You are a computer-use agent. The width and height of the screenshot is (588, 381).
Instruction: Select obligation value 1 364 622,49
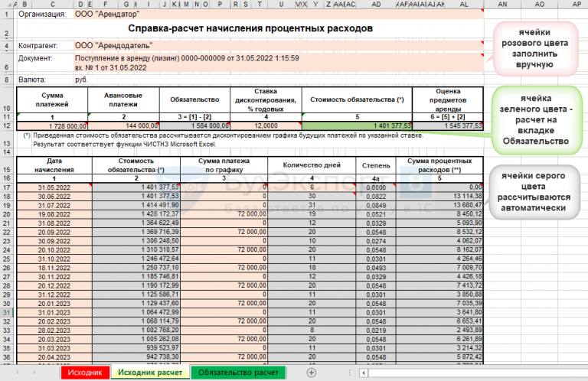pyautogui.click(x=136, y=223)
